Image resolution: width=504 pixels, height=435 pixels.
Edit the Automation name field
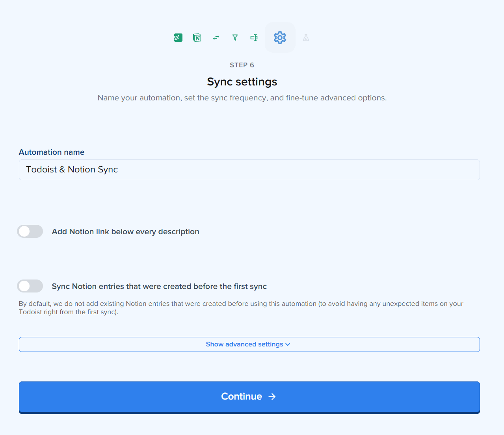(249, 170)
